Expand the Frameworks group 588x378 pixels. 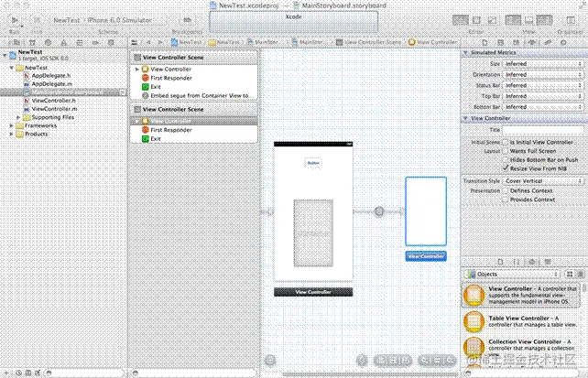click(x=11, y=126)
